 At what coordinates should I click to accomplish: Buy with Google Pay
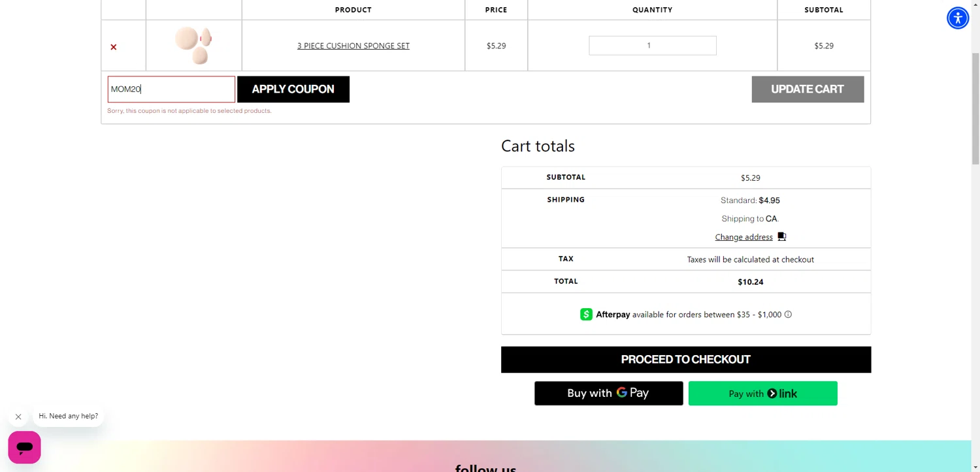click(608, 393)
